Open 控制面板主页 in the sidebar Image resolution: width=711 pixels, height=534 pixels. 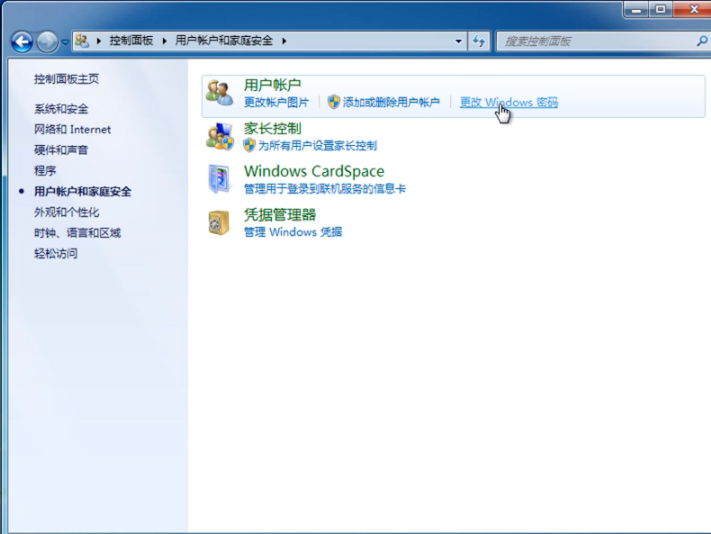coord(67,79)
